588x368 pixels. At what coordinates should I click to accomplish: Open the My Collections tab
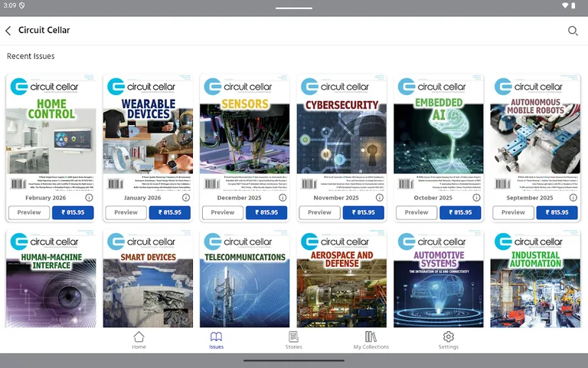coord(371,340)
